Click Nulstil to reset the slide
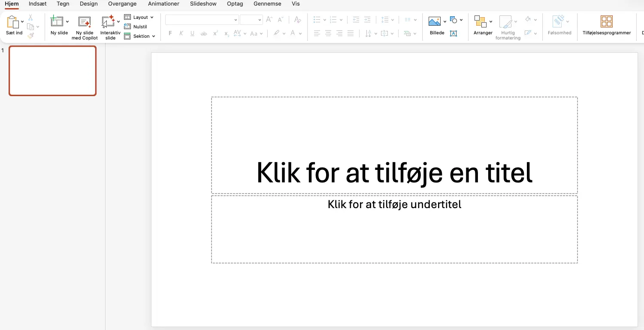Screen dimensions: 644x330 click(x=136, y=27)
